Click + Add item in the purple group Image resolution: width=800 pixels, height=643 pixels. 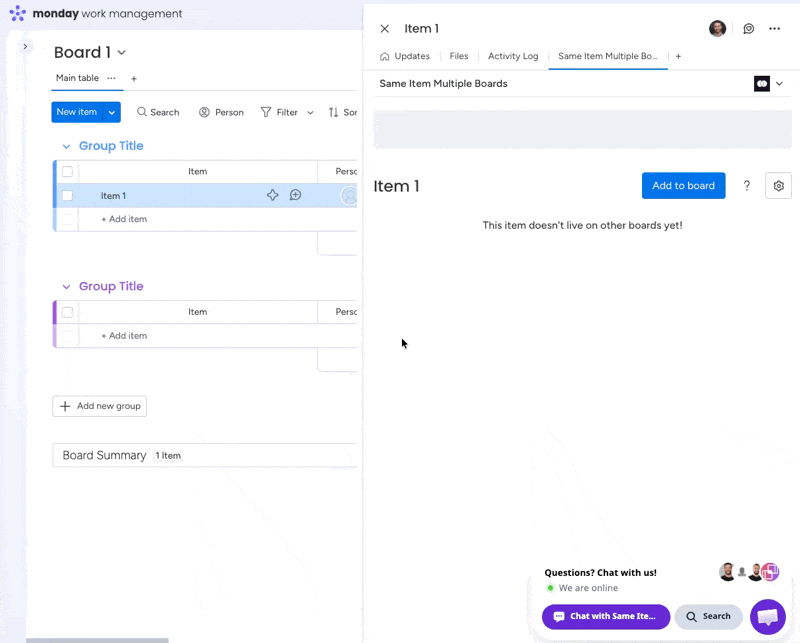click(x=124, y=336)
